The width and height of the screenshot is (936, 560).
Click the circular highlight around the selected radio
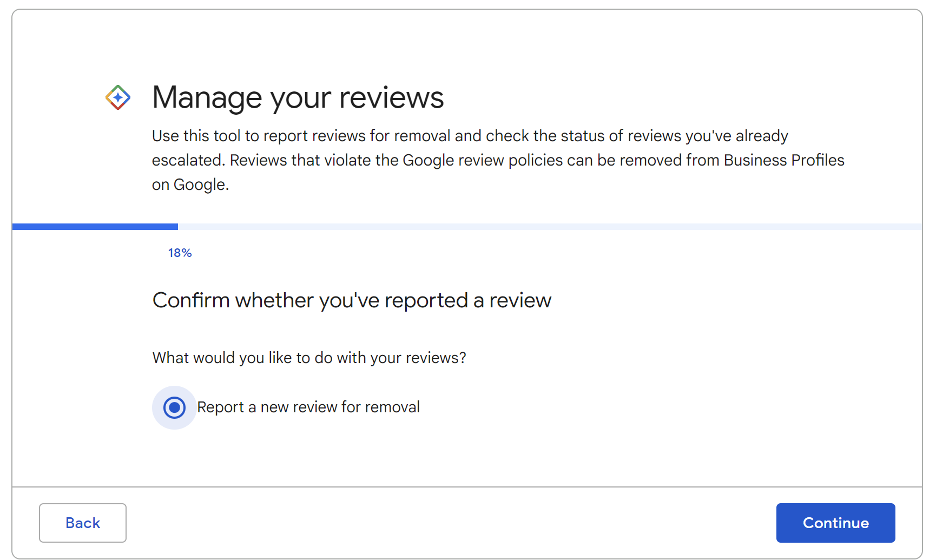pos(174,407)
